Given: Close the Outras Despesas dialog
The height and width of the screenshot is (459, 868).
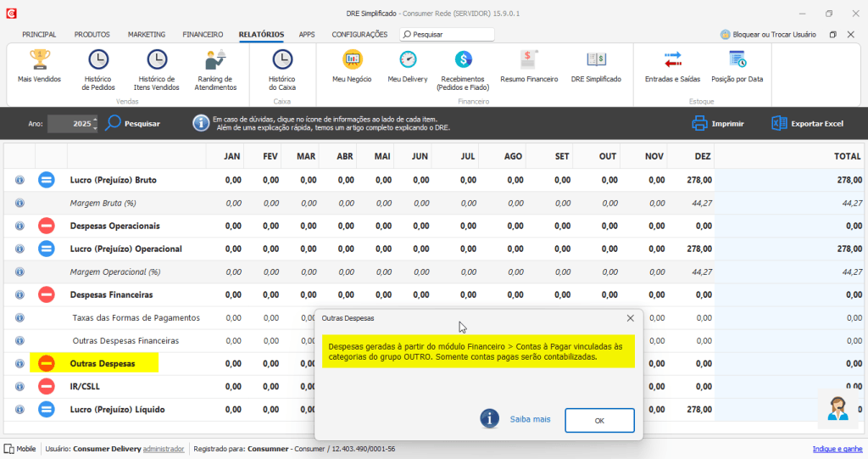Looking at the screenshot, I should pyautogui.click(x=630, y=318).
